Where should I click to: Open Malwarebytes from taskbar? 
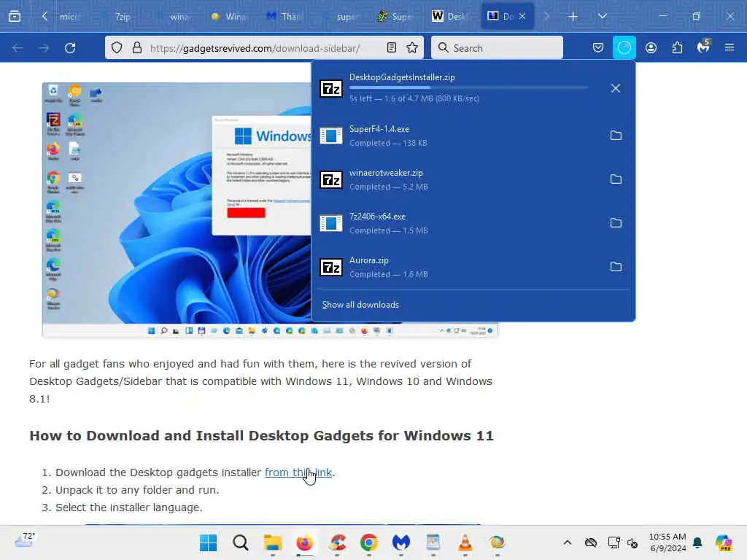(x=401, y=542)
